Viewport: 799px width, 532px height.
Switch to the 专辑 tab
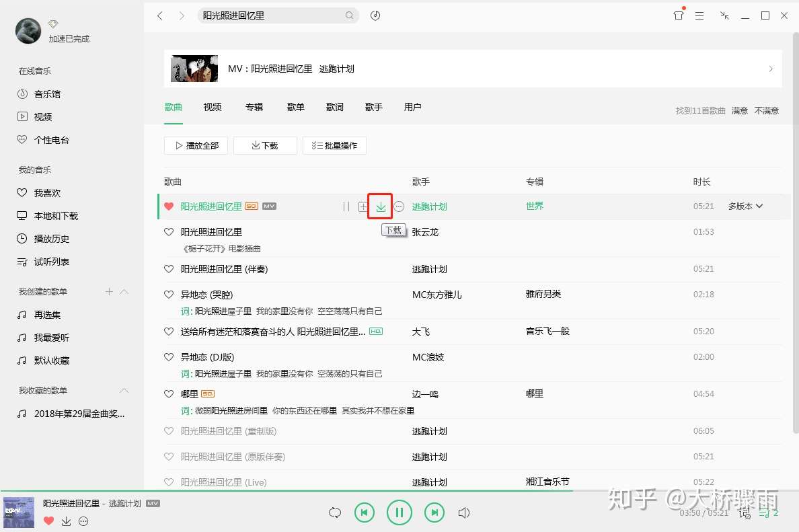pyautogui.click(x=254, y=107)
